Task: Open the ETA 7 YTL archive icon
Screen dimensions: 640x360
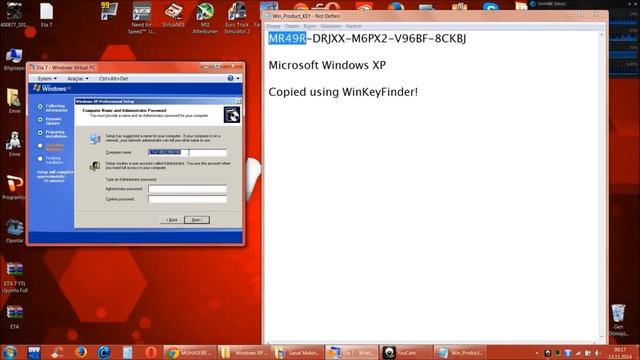Action: coord(15,278)
